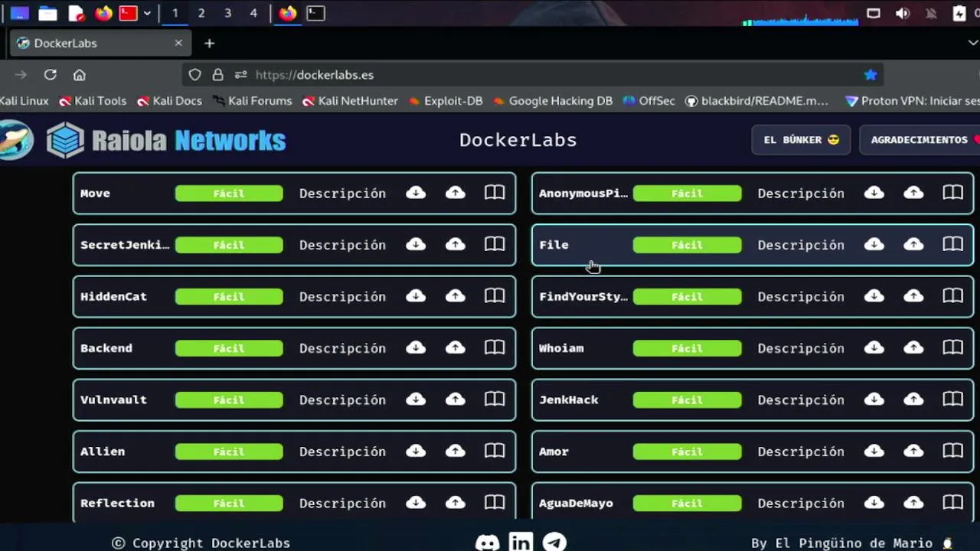Select the Reflection machine name
This screenshot has height=551, width=980.
[117, 503]
